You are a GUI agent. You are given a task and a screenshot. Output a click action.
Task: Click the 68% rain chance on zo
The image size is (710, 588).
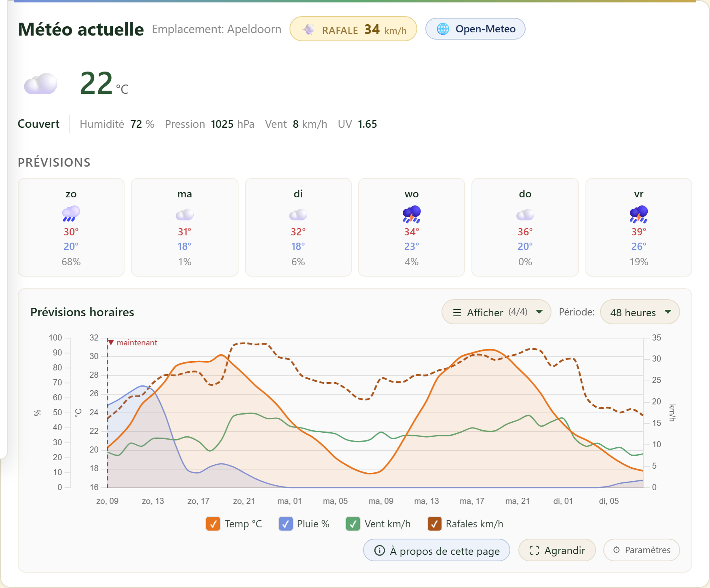click(x=71, y=262)
